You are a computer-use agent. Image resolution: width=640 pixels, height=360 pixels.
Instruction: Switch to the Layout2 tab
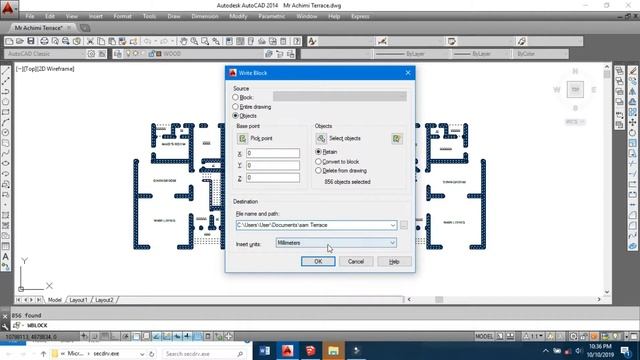point(104,300)
